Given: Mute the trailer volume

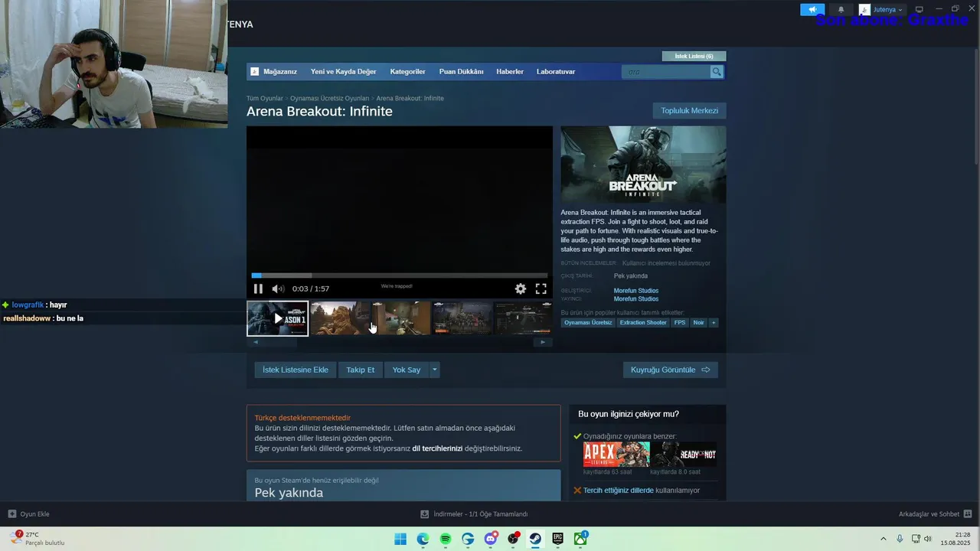Looking at the screenshot, I should point(278,289).
